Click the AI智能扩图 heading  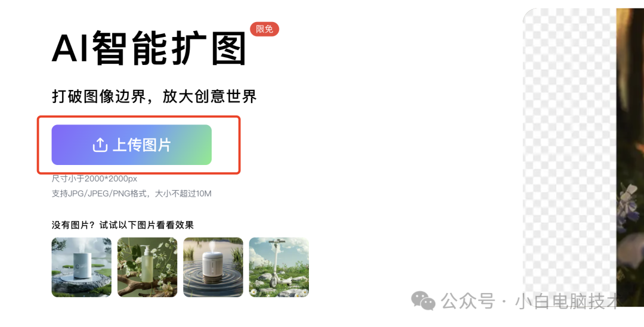coord(149,49)
